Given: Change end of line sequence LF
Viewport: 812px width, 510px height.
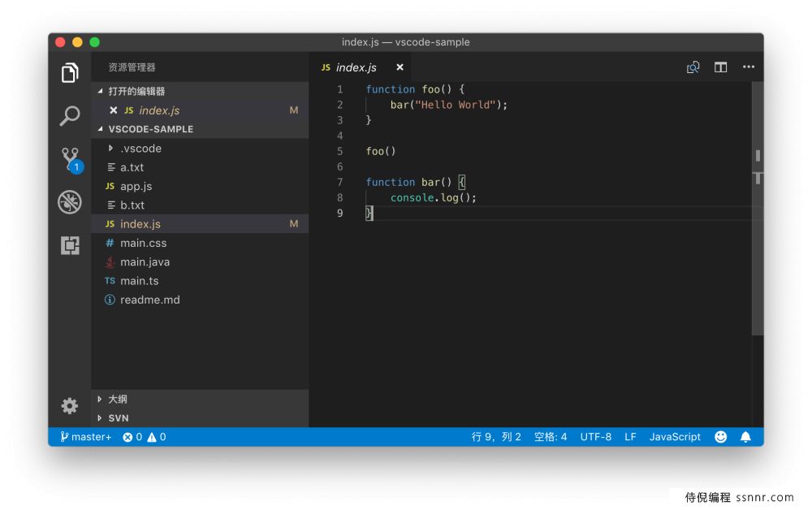Looking at the screenshot, I should (x=630, y=437).
